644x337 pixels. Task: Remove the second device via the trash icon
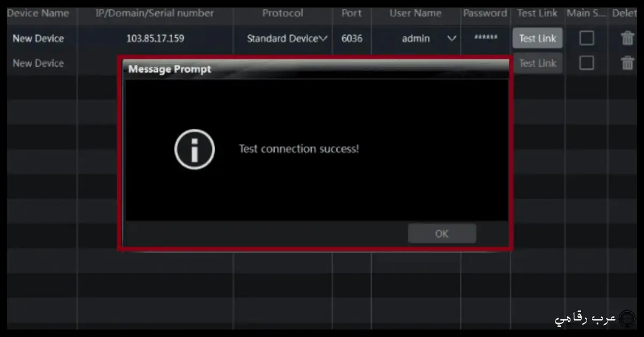pyautogui.click(x=627, y=63)
